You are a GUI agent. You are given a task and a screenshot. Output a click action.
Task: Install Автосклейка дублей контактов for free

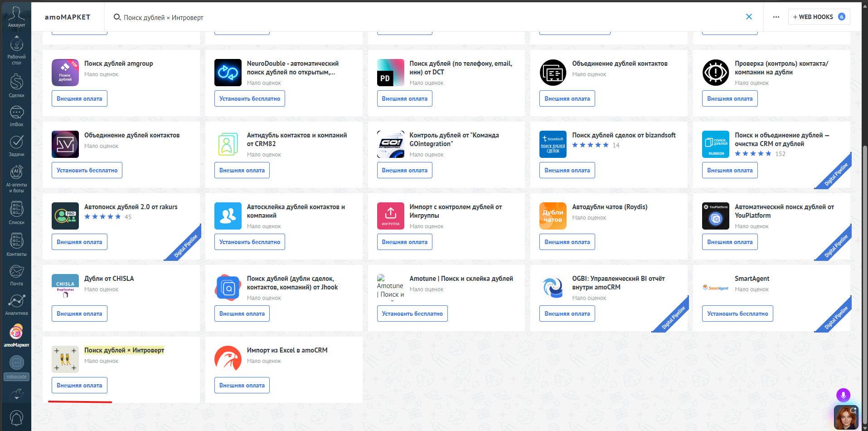tap(250, 242)
